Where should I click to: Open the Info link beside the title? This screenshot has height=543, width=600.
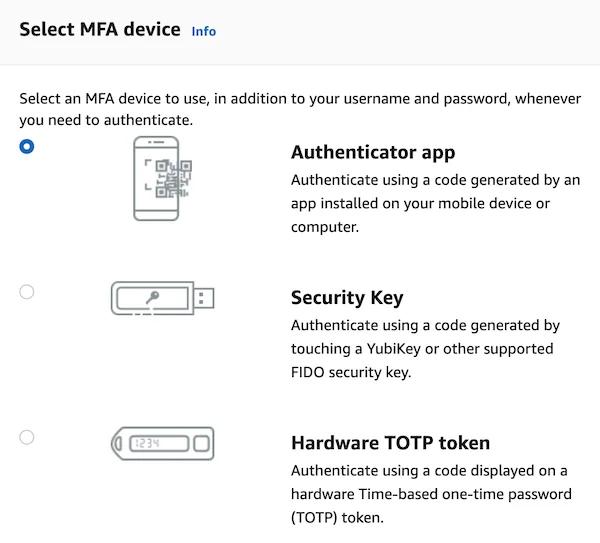click(x=203, y=31)
